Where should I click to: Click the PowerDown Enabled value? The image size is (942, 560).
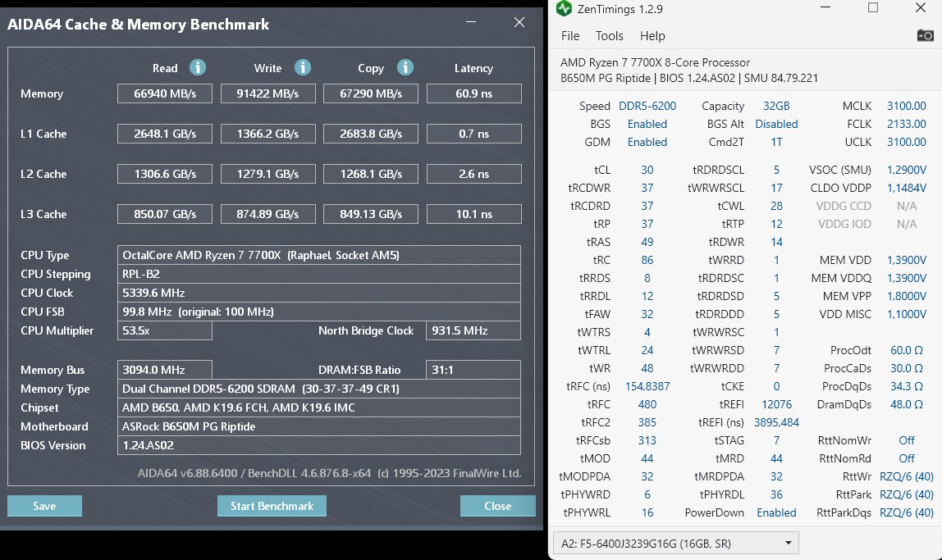(x=776, y=512)
